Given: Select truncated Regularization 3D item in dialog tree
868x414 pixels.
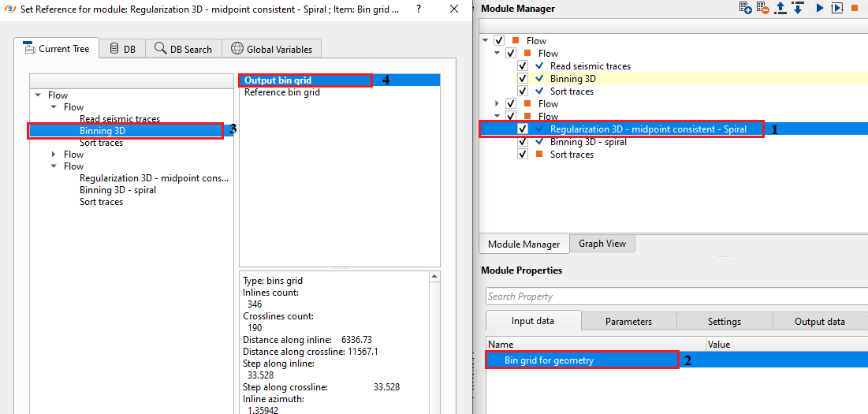Looking at the screenshot, I should click(x=154, y=178).
